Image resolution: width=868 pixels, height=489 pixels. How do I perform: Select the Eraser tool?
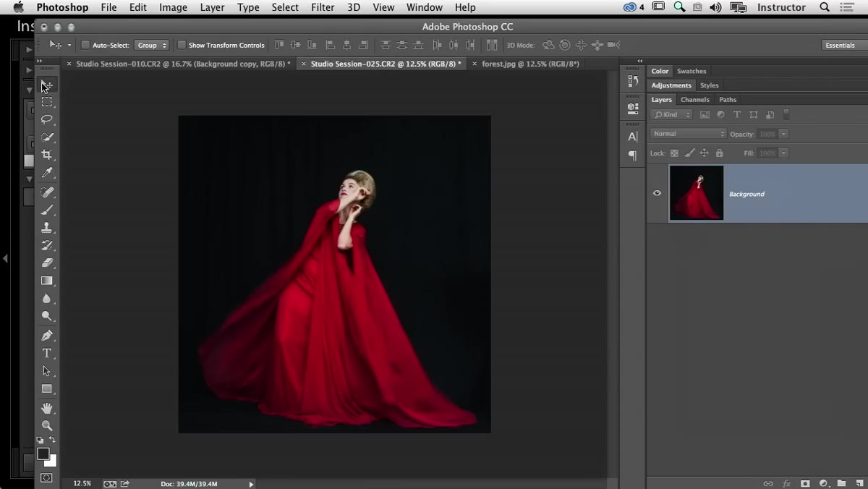point(47,263)
